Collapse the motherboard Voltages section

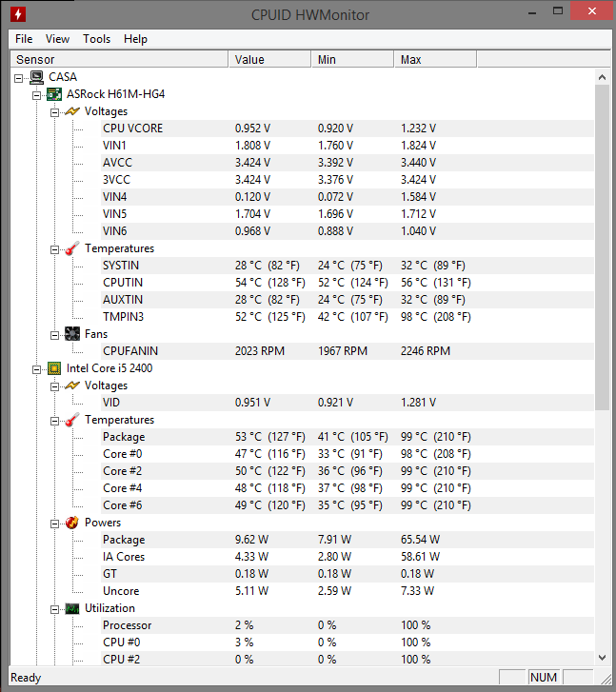pyautogui.click(x=54, y=112)
